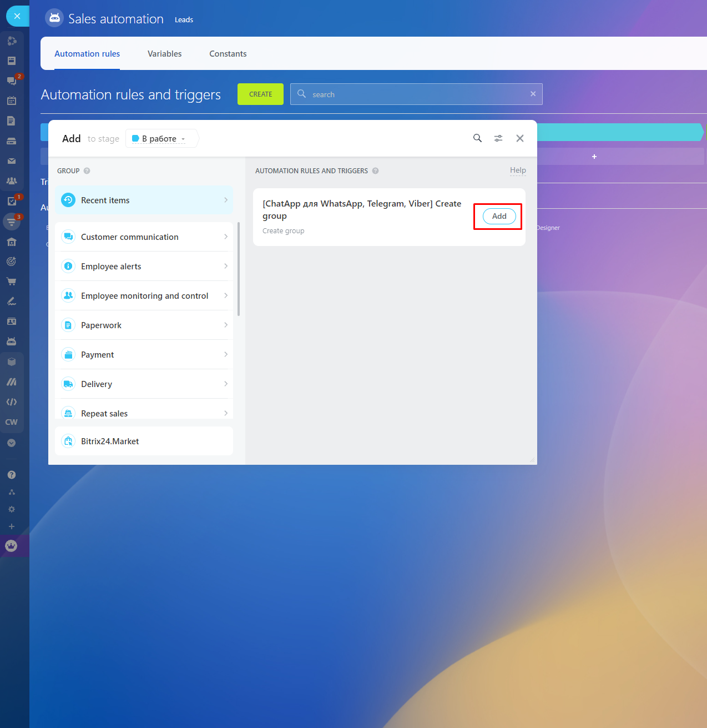Expand the Customer communication group
The image size is (707, 728).
pyautogui.click(x=144, y=237)
